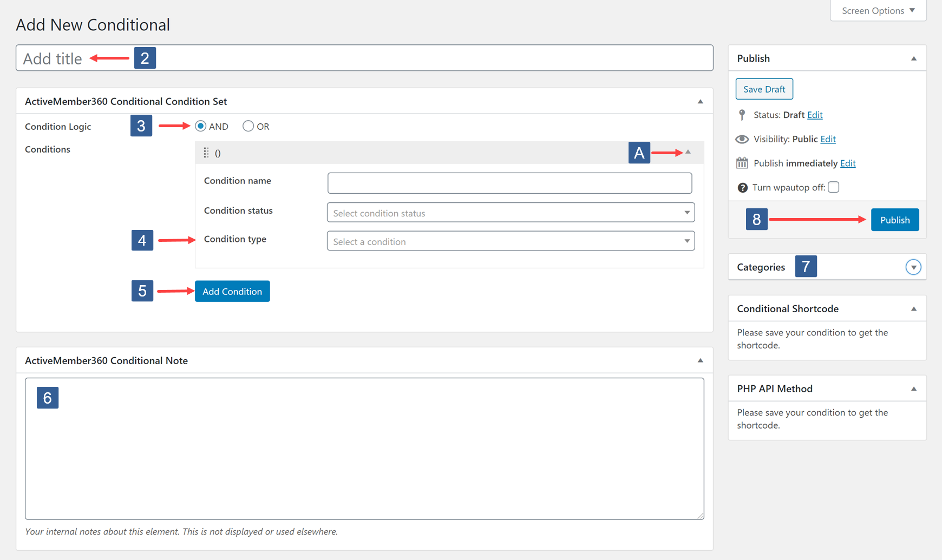Collapse the Conditional Shortcode panel

914,308
